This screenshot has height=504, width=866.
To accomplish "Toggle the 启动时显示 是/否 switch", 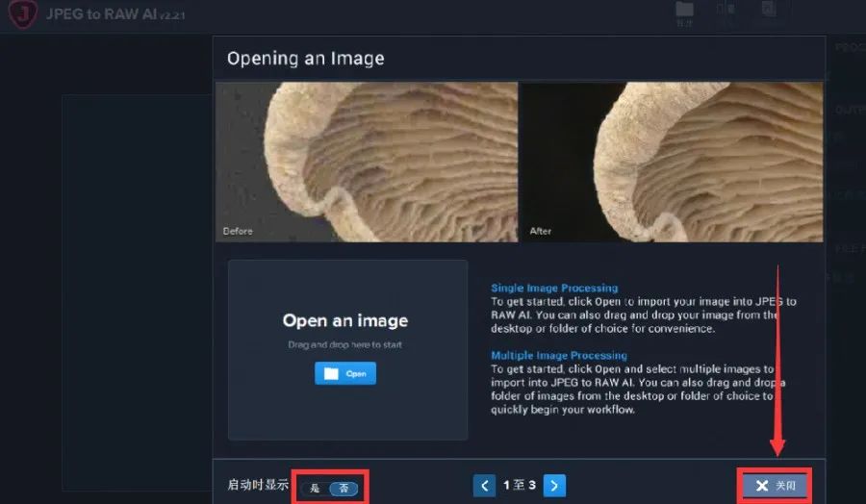I will pos(330,488).
